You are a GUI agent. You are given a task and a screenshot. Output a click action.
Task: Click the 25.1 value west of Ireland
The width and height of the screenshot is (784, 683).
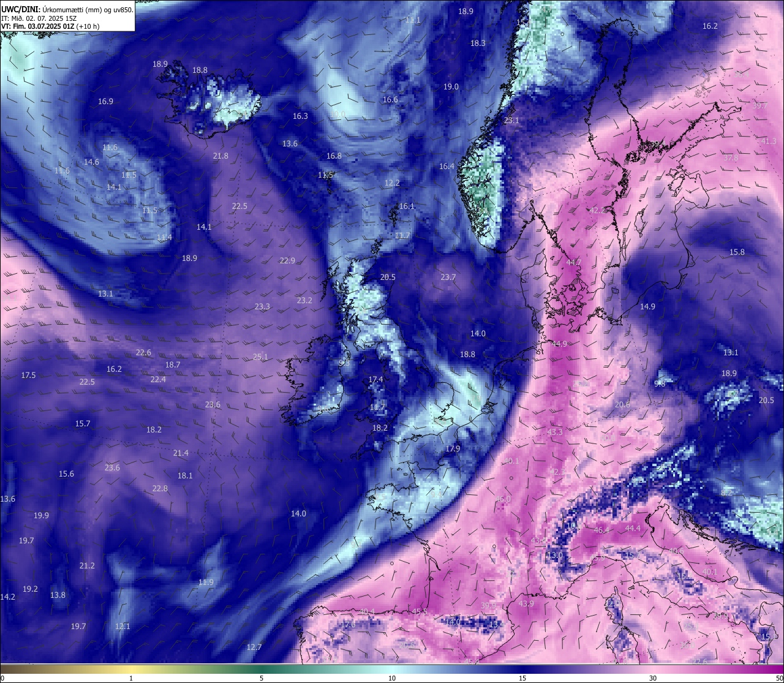tap(260, 357)
